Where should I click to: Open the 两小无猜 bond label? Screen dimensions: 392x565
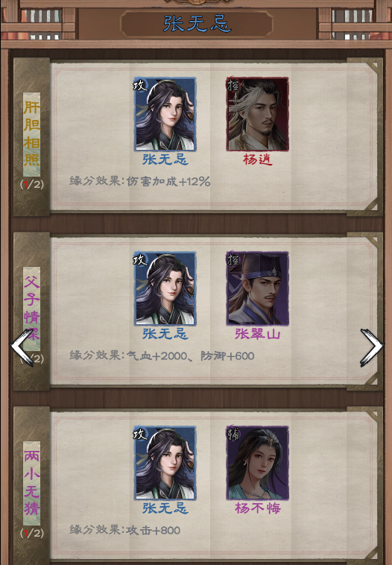(x=32, y=483)
